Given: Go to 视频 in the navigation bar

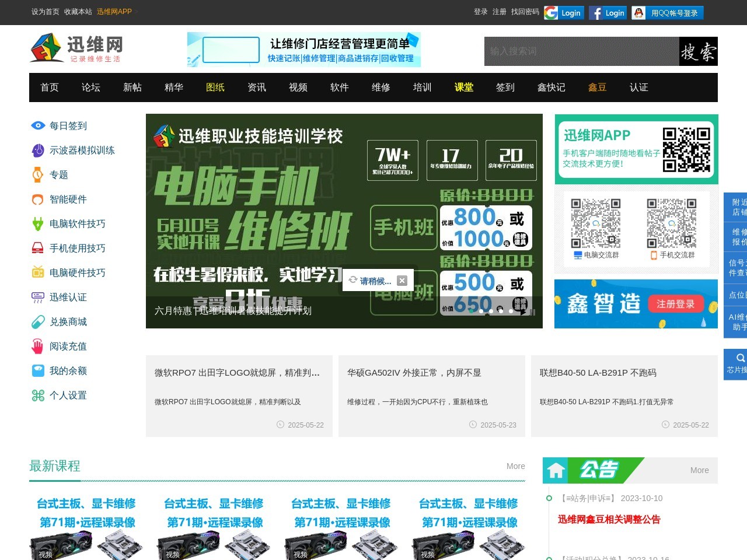Looking at the screenshot, I should tap(298, 87).
